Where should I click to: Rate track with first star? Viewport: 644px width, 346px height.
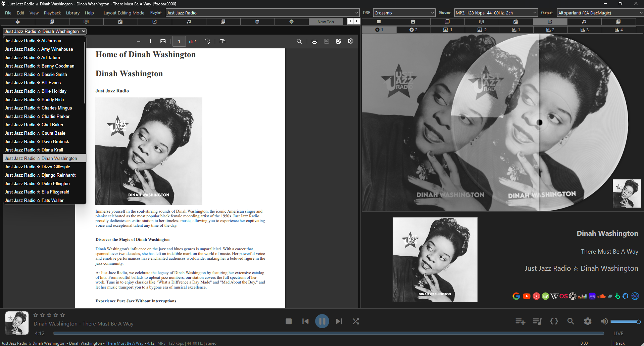[36, 315]
